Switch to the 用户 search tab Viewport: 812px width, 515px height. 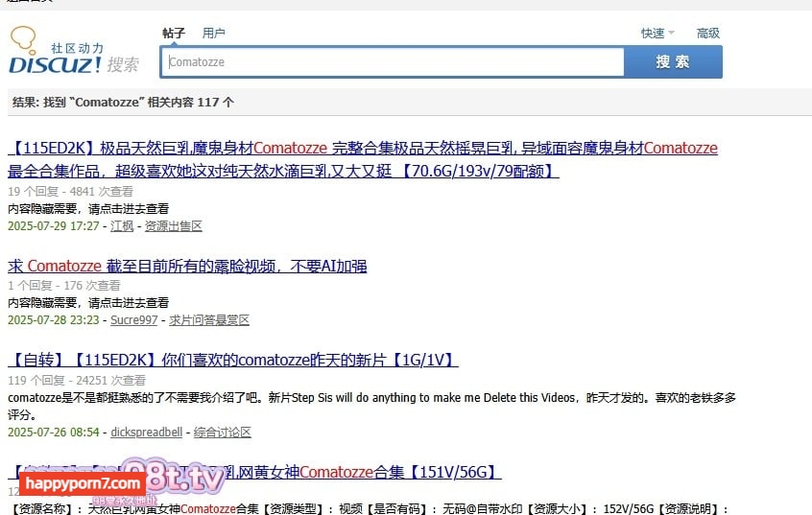click(213, 33)
